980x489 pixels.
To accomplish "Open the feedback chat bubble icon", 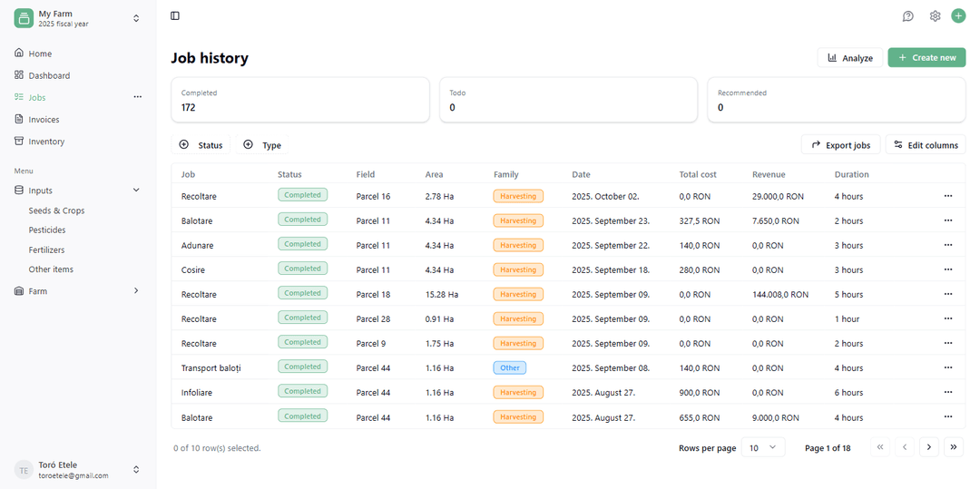I will (x=907, y=15).
